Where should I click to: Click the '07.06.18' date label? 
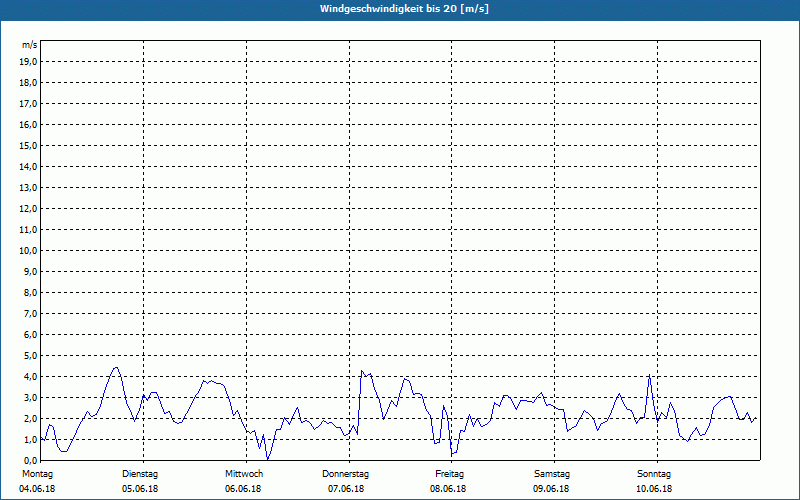346,489
